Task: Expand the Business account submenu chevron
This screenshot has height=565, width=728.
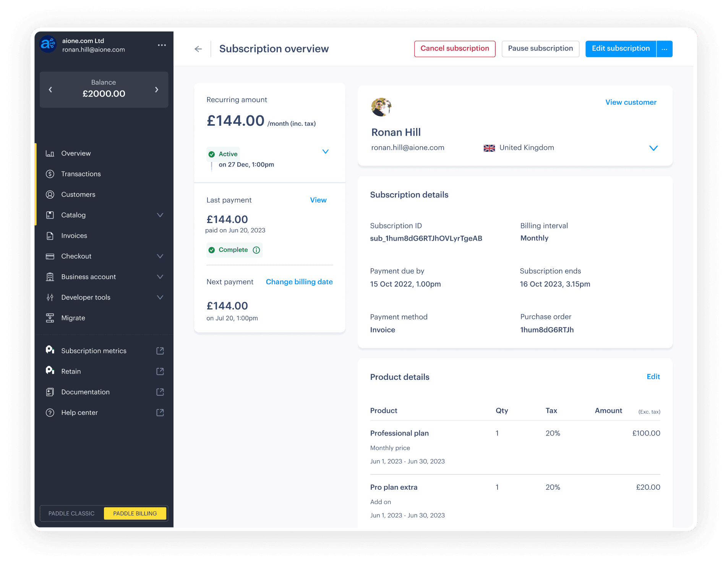Action: coord(160,277)
